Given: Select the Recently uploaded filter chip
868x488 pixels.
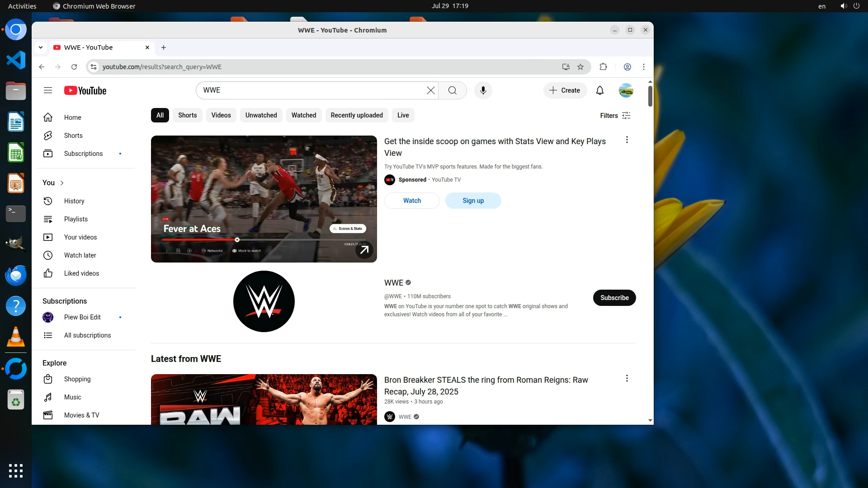Looking at the screenshot, I should click(356, 115).
